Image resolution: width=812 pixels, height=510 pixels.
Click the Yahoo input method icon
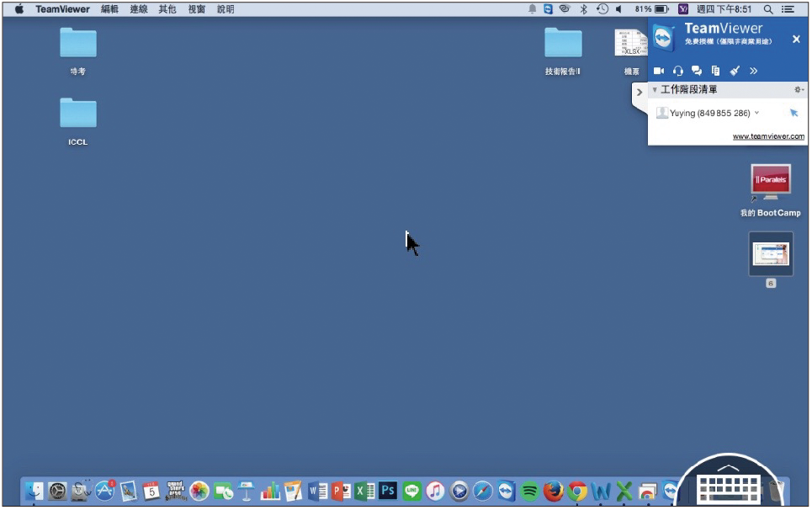[x=683, y=9]
